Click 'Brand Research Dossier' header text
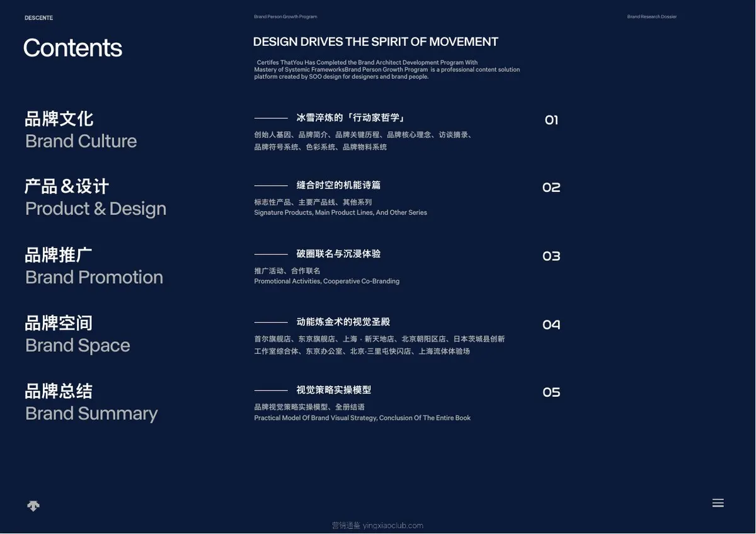Screen dimensions: 756x534 [x=652, y=16]
